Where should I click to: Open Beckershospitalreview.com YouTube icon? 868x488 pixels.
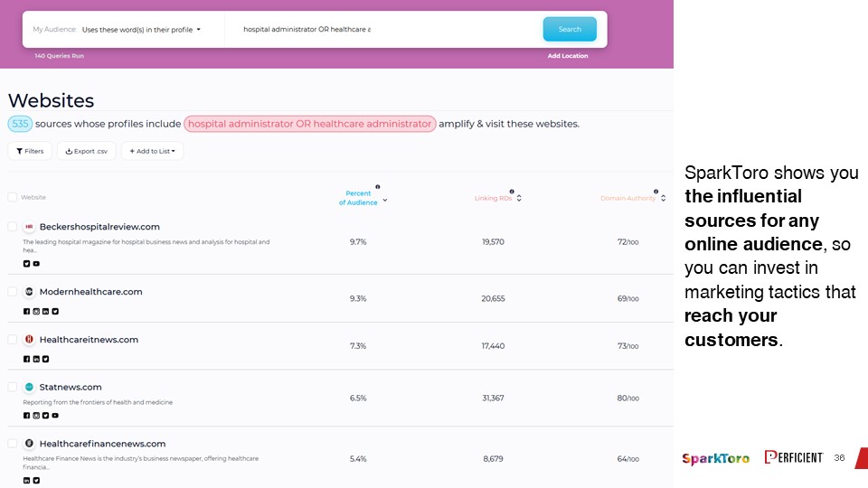point(36,264)
